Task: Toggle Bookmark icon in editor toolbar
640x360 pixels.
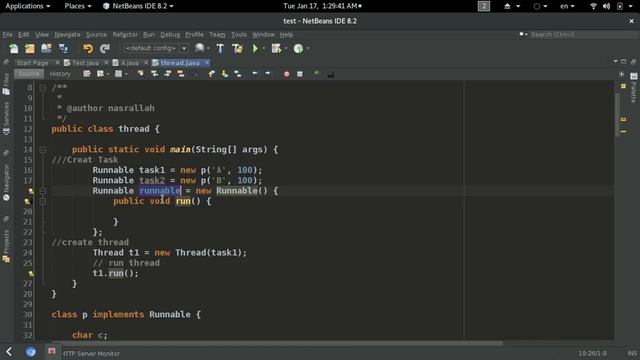Action: (238, 74)
